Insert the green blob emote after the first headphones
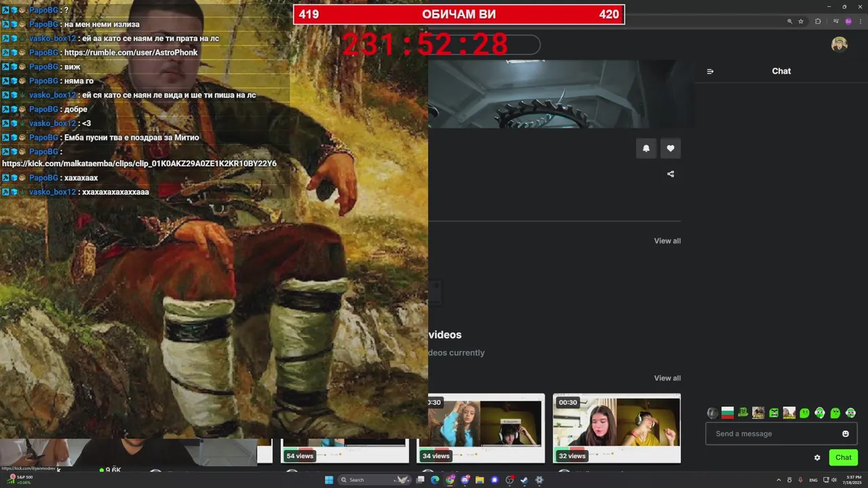Screen dimensions: 868x488 click(x=835, y=413)
